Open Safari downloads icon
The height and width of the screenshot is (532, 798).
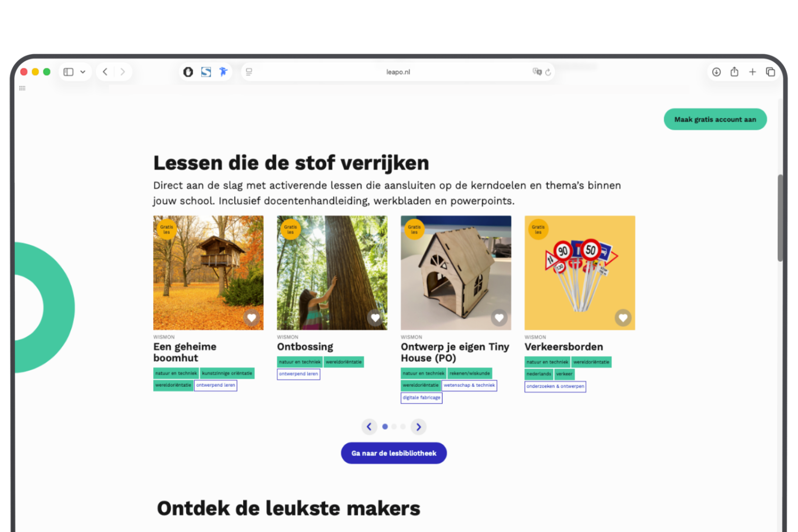[716, 72]
